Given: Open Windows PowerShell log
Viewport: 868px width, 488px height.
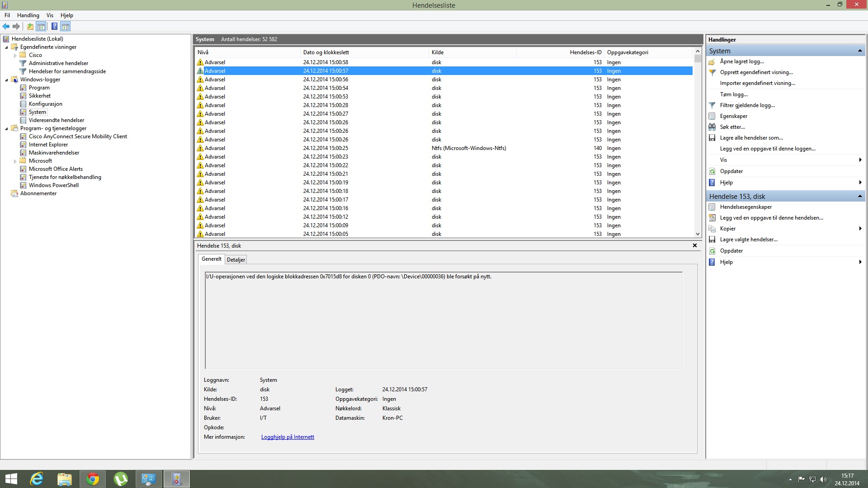Looking at the screenshot, I should 54,185.
